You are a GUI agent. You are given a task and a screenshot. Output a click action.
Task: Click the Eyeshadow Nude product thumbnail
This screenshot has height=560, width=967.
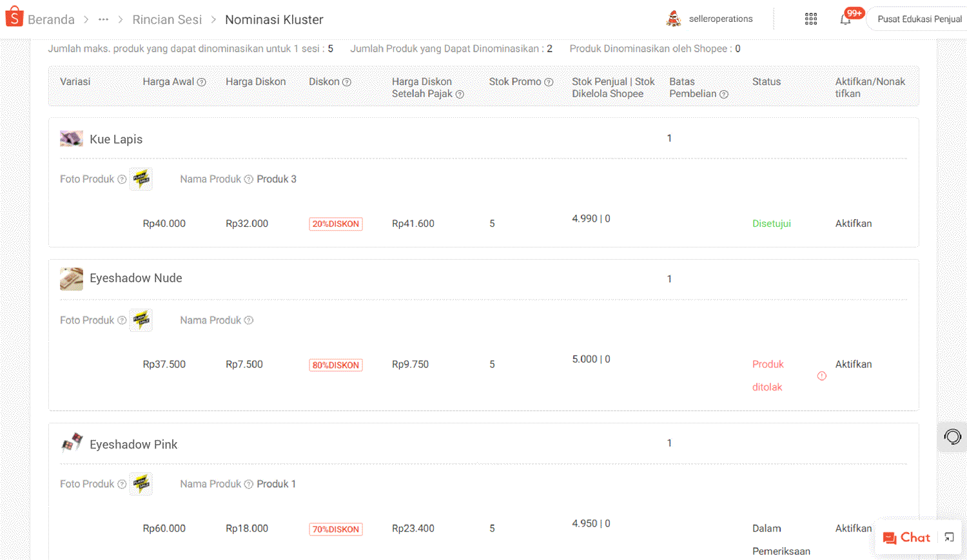[72, 278]
